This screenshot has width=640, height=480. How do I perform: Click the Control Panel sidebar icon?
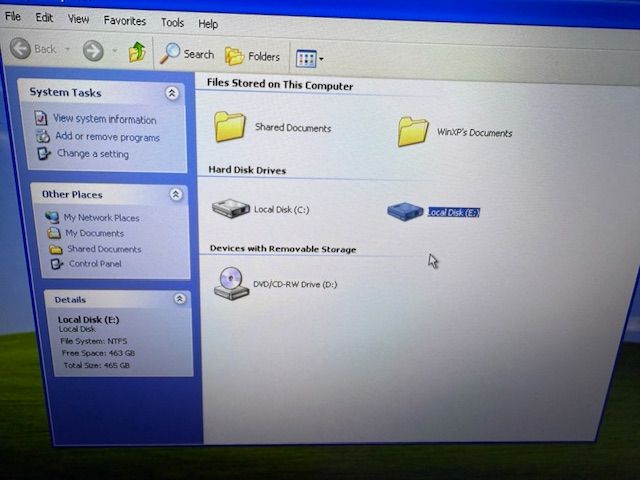point(57,264)
